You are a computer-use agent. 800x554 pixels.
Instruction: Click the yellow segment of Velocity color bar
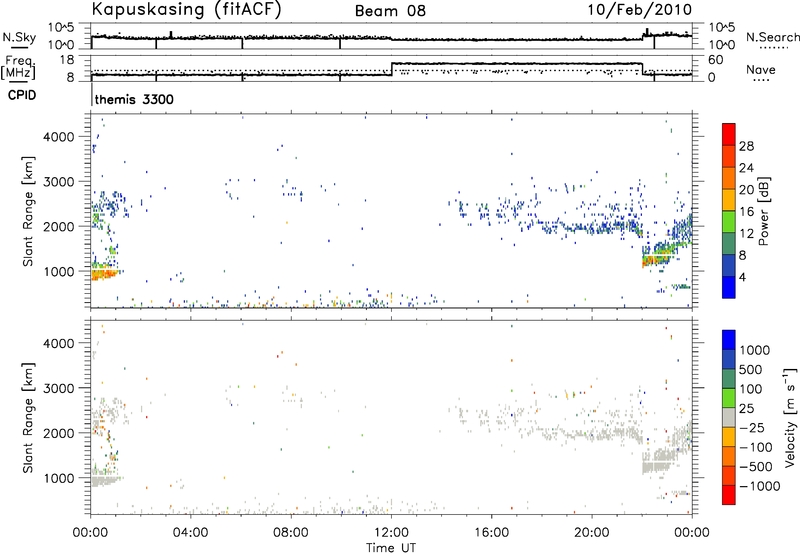click(729, 437)
